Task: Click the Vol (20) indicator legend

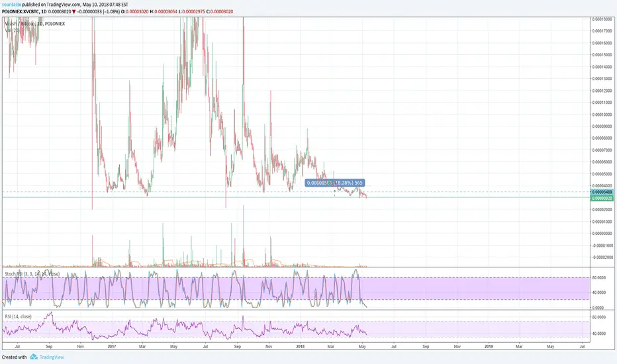Action: click(x=11, y=30)
